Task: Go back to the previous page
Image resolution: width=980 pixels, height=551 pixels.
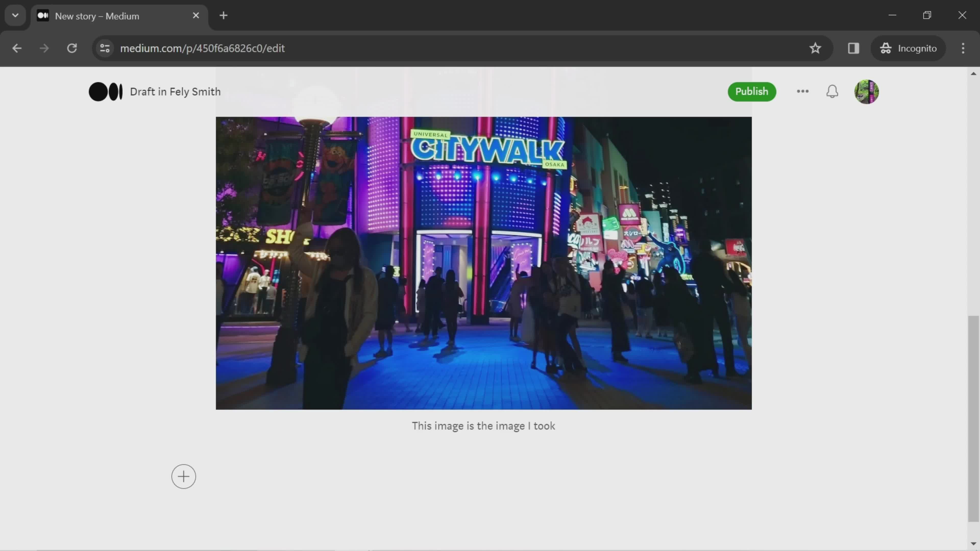Action: [17, 48]
